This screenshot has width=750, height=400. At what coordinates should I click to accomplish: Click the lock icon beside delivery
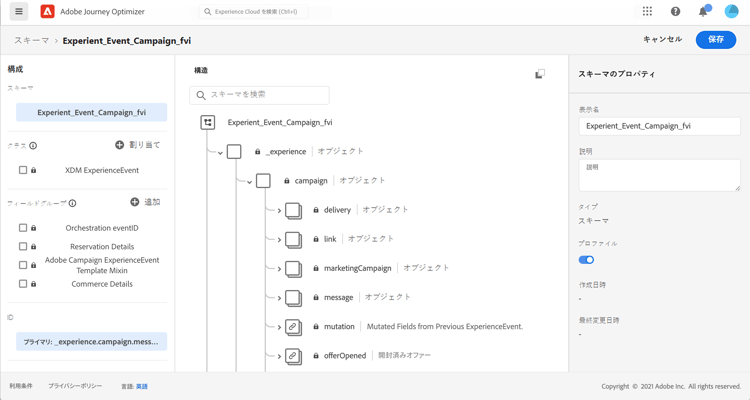316,210
